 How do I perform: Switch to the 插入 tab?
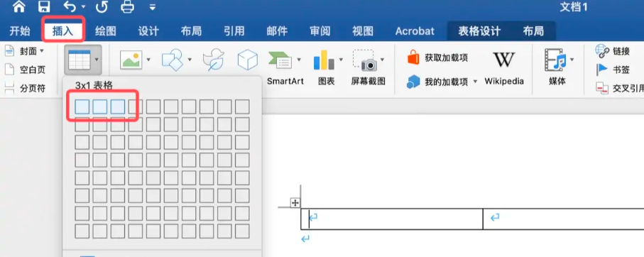tap(63, 31)
